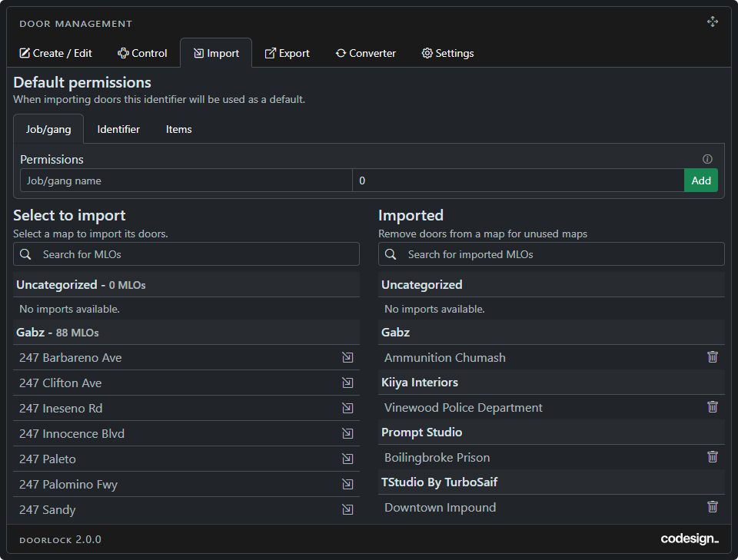
Task: Click the permissions info icon
Action: coord(707,160)
